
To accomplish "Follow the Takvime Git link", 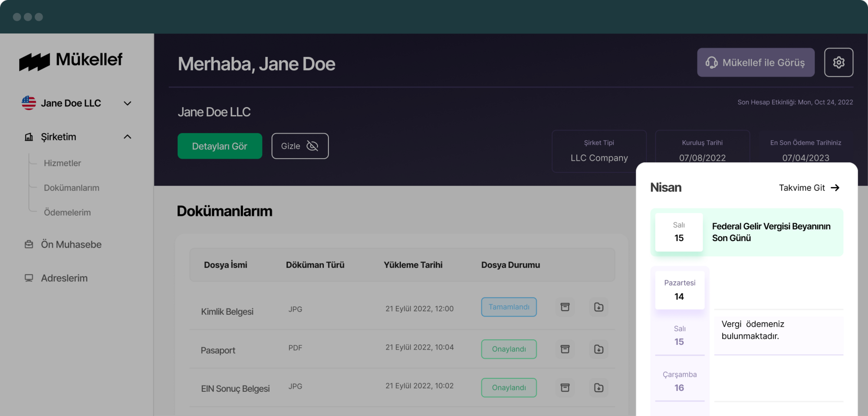I will 809,188.
